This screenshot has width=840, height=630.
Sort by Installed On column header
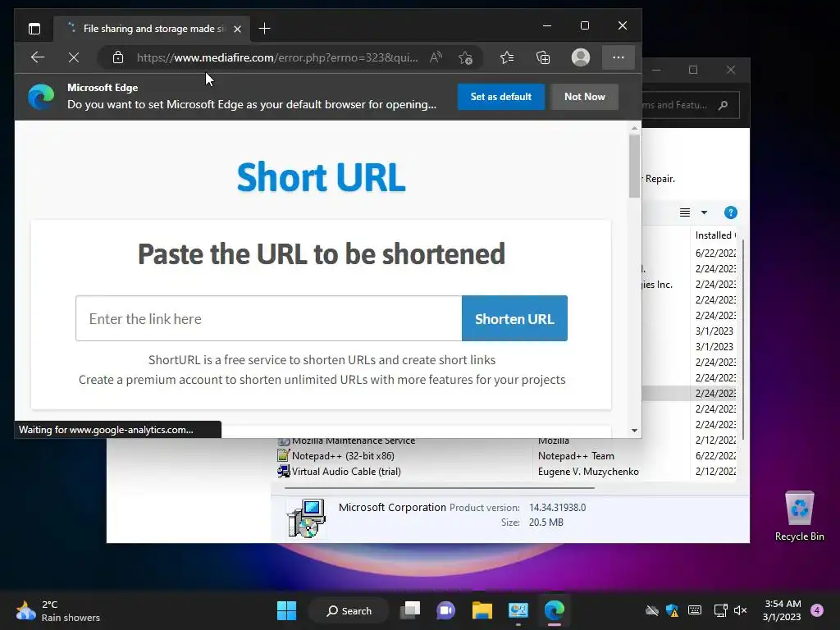[x=715, y=235]
